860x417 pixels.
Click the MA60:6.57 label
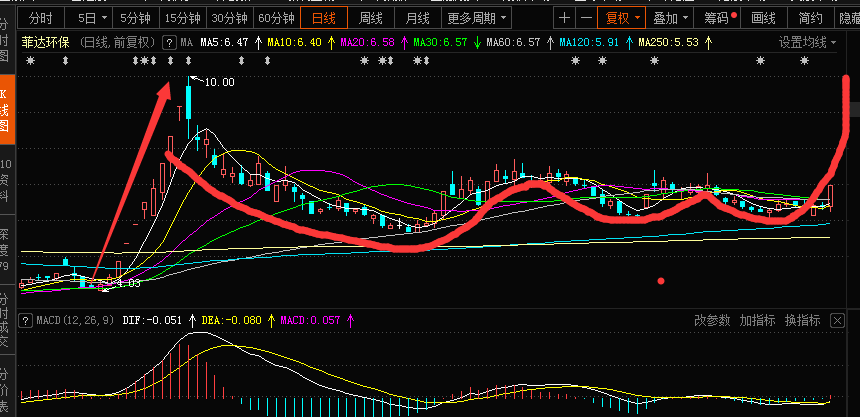[513, 42]
